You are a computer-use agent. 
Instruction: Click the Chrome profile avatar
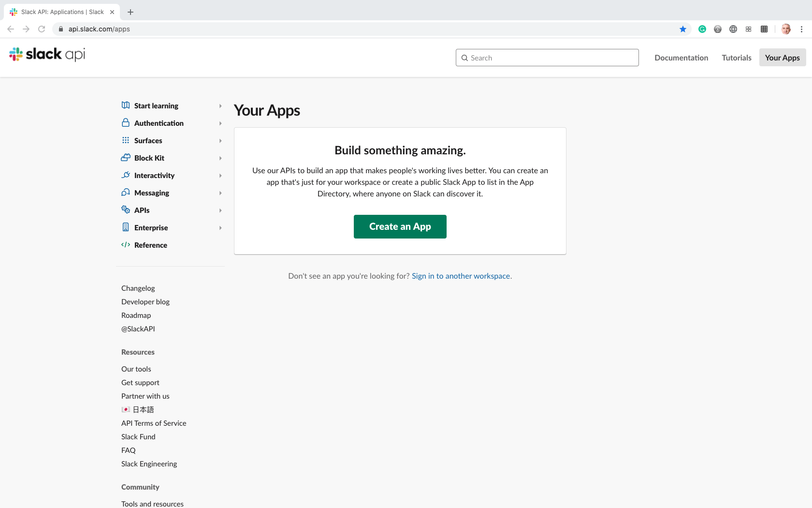click(x=786, y=29)
